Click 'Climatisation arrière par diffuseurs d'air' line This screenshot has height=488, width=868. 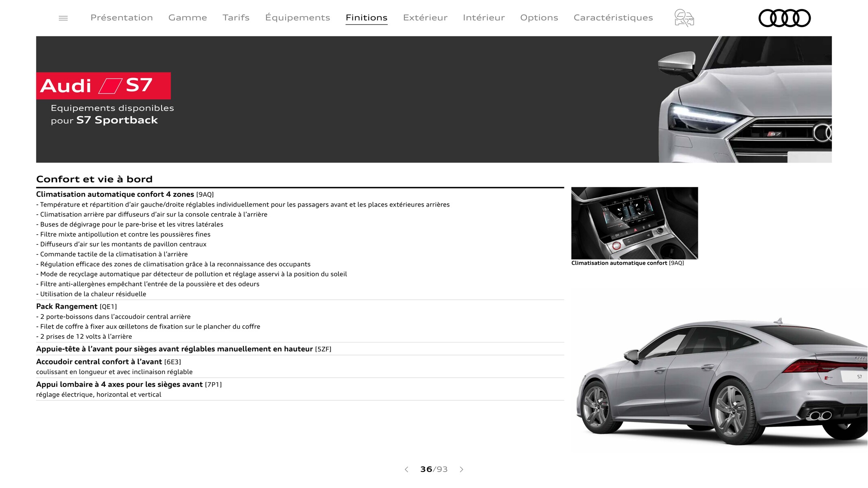[x=152, y=215]
